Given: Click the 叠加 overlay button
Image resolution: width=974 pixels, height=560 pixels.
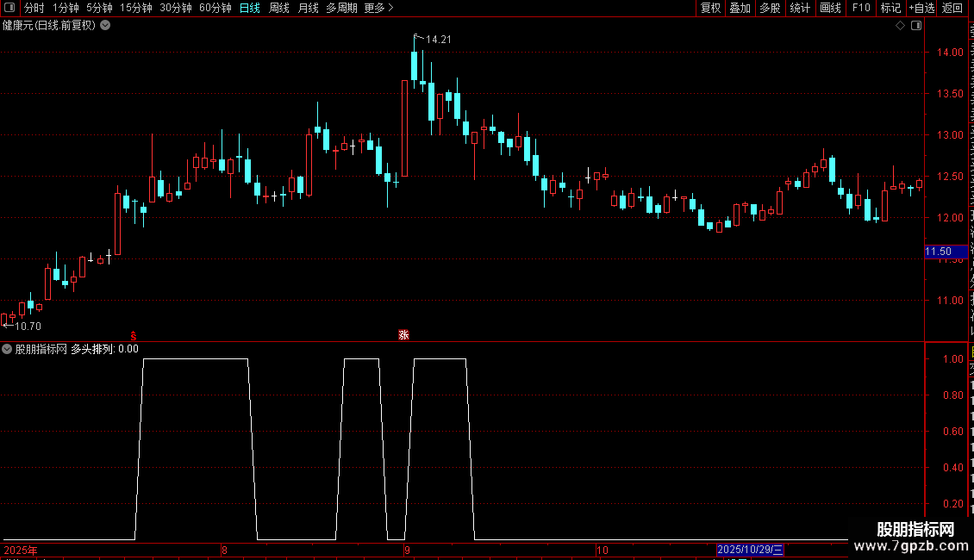Looking at the screenshot, I should click(740, 8).
